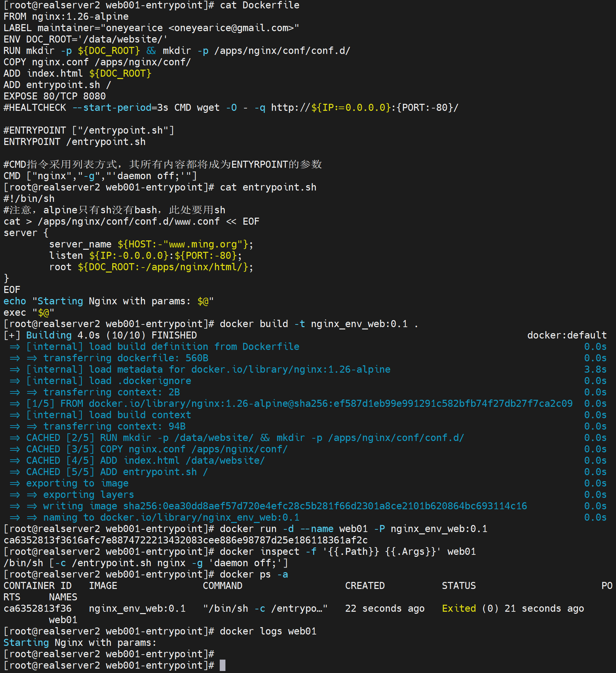
Task: Click the 3.8s timing in build output
Action: pos(595,369)
